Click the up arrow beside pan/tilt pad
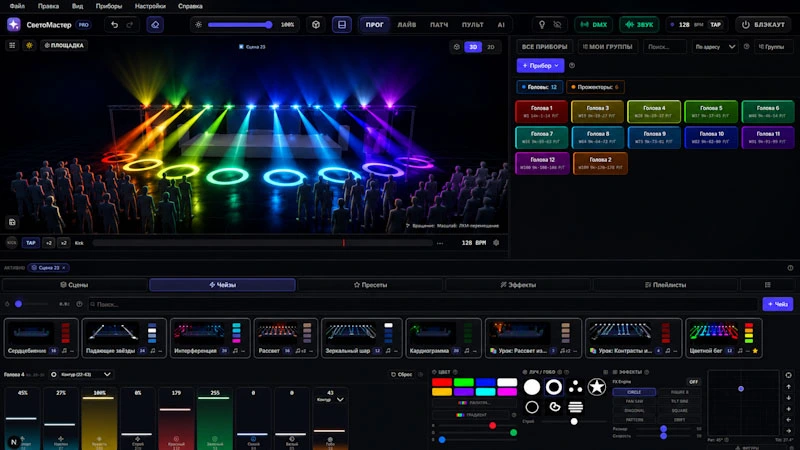800x450 pixels. point(789,387)
